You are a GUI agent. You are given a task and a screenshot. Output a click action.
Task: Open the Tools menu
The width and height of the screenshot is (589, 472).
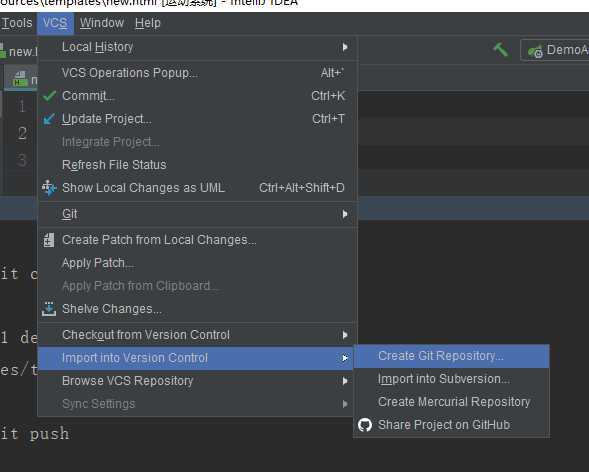17,23
